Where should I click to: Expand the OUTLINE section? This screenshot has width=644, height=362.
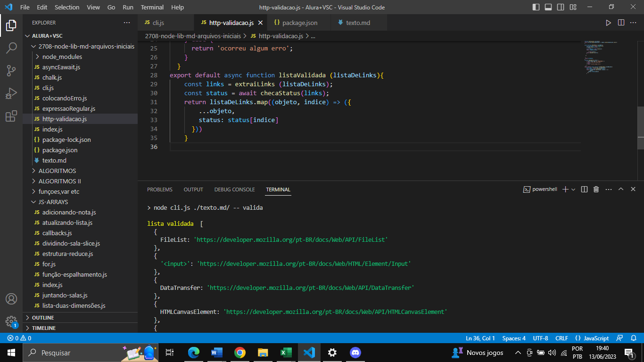80,318
